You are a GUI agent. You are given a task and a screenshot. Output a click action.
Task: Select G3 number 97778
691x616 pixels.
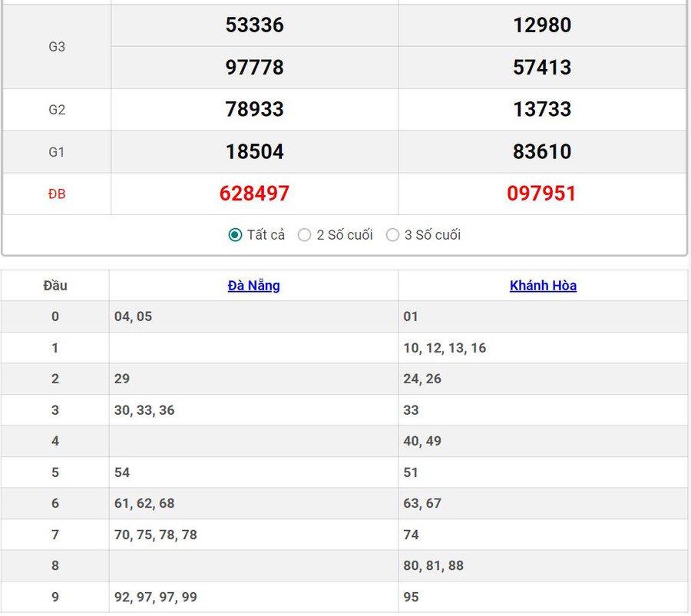point(254,68)
